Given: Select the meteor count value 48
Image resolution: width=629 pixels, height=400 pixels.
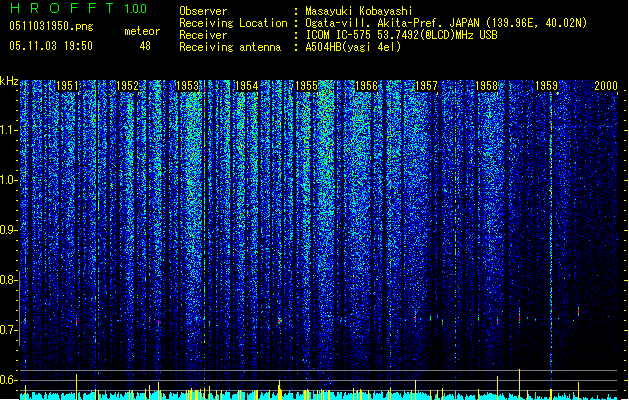Looking at the screenshot, I should (x=145, y=46).
